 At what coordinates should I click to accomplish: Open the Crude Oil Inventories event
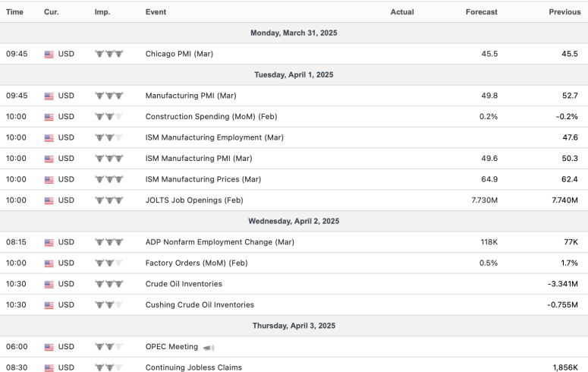(184, 284)
